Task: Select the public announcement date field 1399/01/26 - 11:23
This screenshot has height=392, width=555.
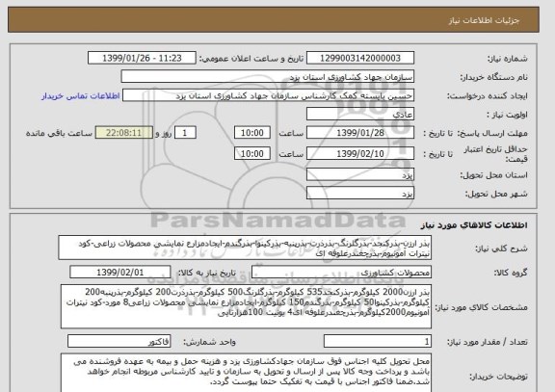Action: [142, 58]
